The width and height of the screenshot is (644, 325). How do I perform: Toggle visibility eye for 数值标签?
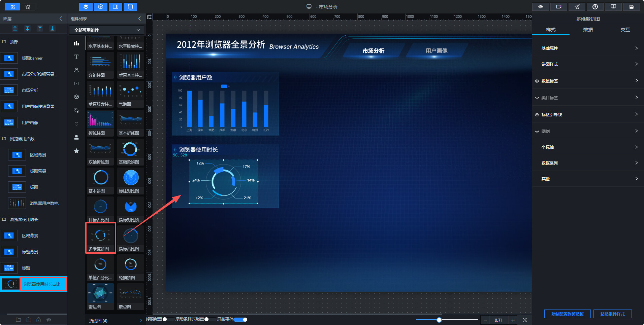point(537,81)
